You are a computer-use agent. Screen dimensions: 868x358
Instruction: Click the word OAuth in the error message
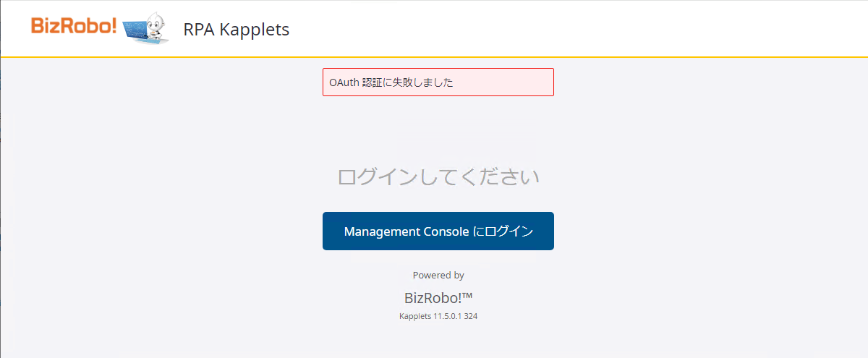click(x=344, y=82)
